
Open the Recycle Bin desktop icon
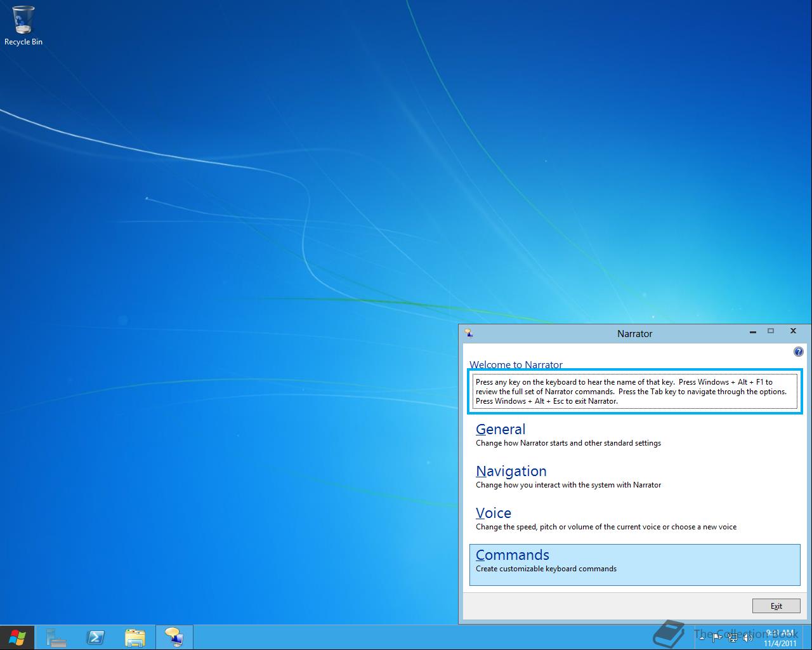pyautogui.click(x=23, y=25)
